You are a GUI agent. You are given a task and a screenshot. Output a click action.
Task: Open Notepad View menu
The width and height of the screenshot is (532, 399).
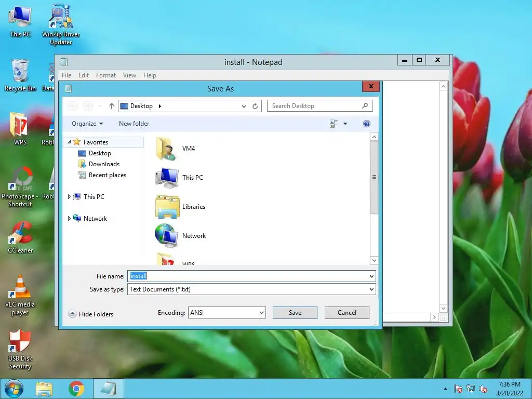pos(129,75)
